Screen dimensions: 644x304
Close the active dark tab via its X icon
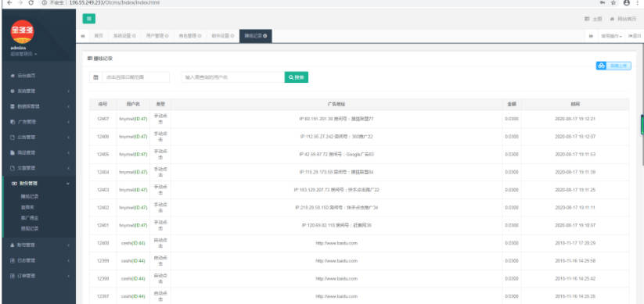coord(265,36)
